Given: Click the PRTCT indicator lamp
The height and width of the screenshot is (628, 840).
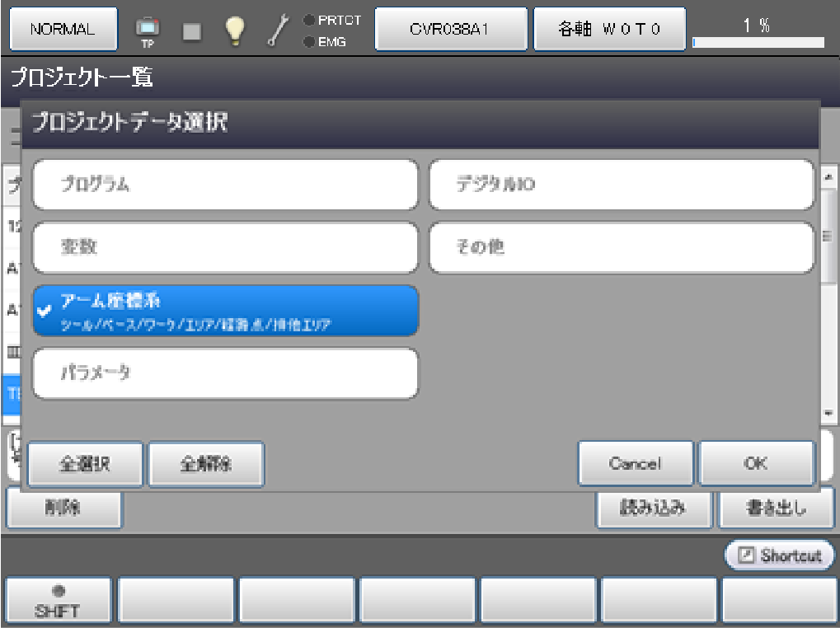Looking at the screenshot, I should [x=310, y=21].
